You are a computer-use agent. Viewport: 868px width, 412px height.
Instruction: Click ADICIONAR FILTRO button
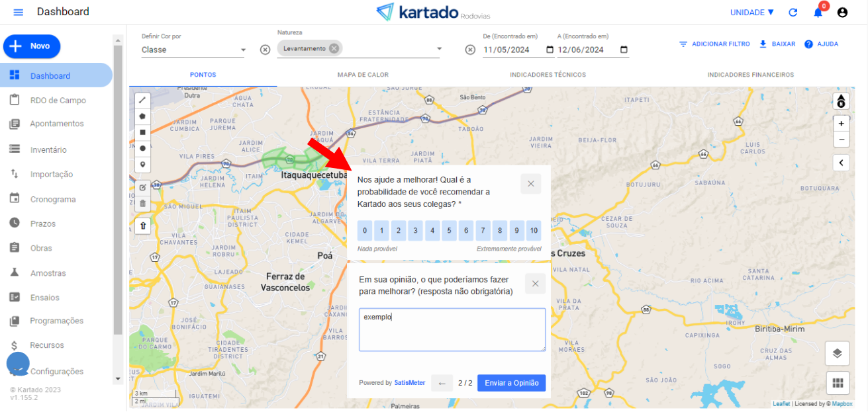point(714,44)
